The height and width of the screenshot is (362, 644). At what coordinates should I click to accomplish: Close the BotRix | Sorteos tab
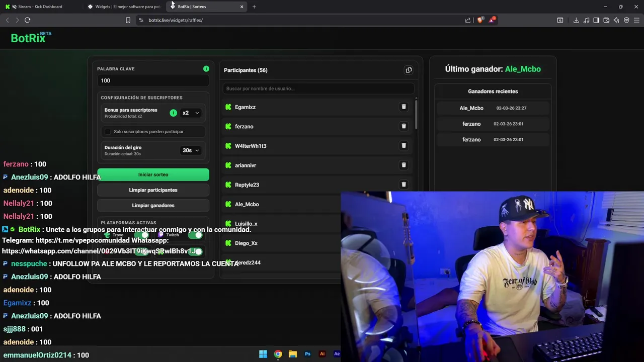pyautogui.click(x=242, y=7)
